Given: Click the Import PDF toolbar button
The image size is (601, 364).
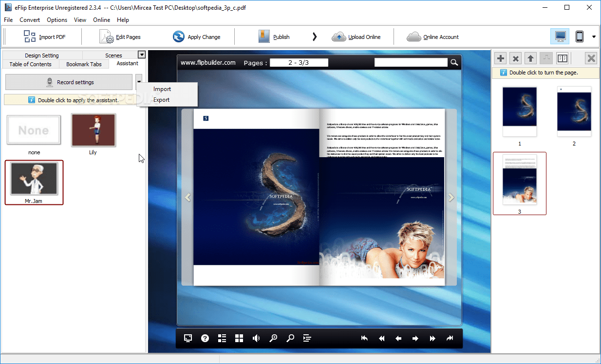Looking at the screenshot, I should [x=44, y=37].
